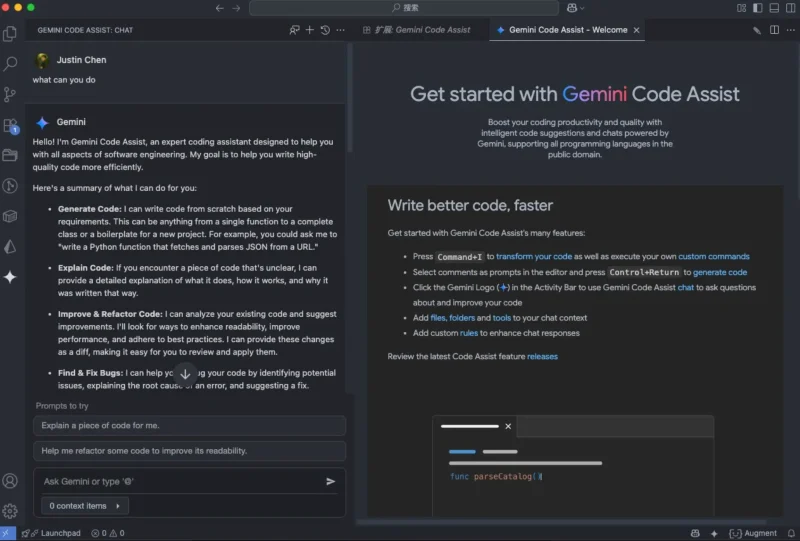Toggle the secondary side bar layout icon
This screenshot has height=541, width=800.
pyautogui.click(x=790, y=8)
